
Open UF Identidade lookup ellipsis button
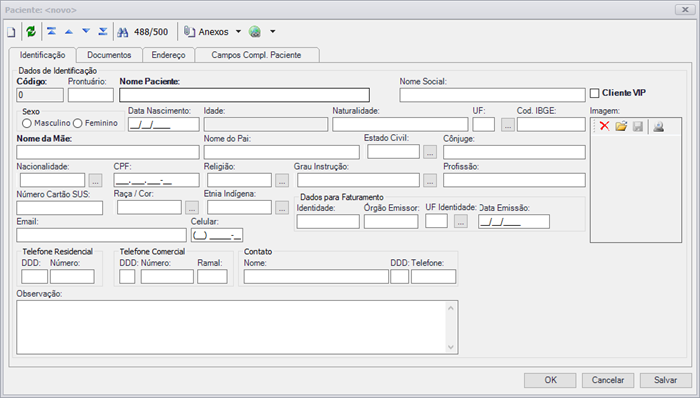click(x=461, y=221)
